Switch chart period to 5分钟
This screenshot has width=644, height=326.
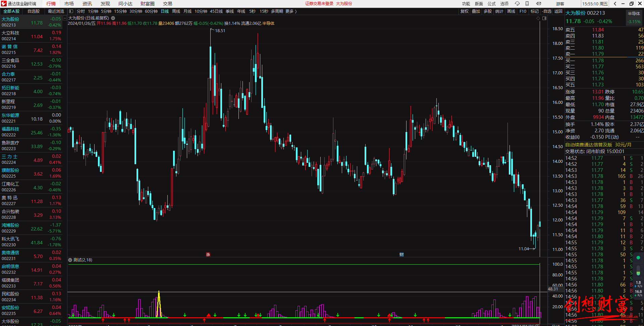click(106, 11)
